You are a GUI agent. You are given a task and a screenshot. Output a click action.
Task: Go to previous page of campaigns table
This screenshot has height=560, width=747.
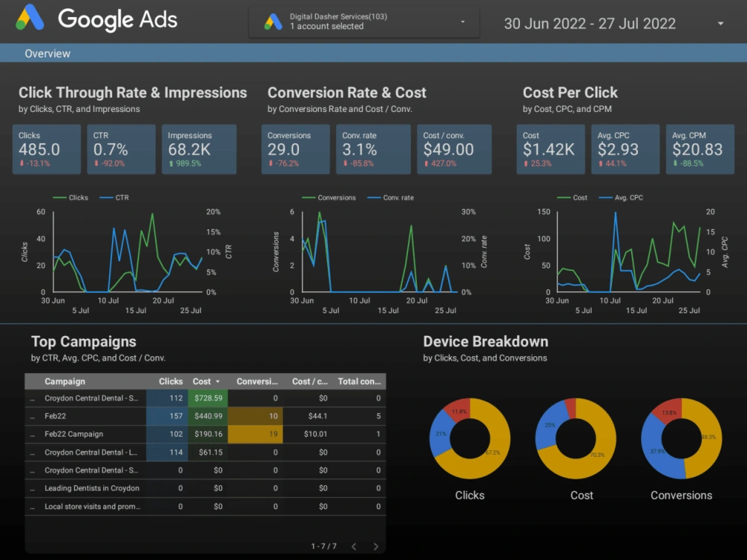pos(354,547)
